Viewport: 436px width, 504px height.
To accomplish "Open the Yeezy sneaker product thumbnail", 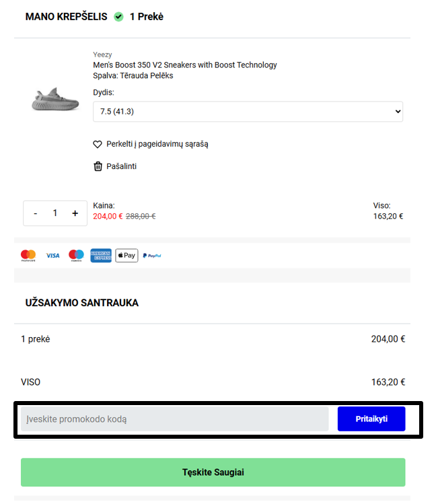I will coord(50,100).
